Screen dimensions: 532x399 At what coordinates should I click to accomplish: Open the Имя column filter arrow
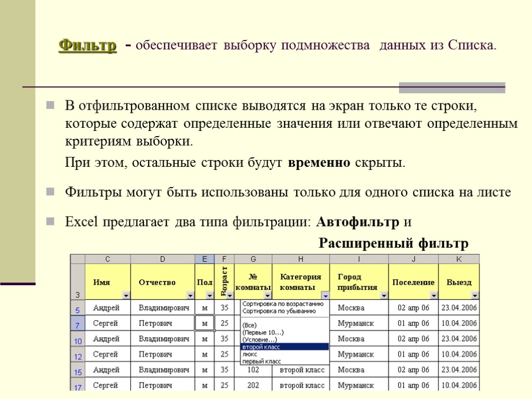tap(126, 295)
